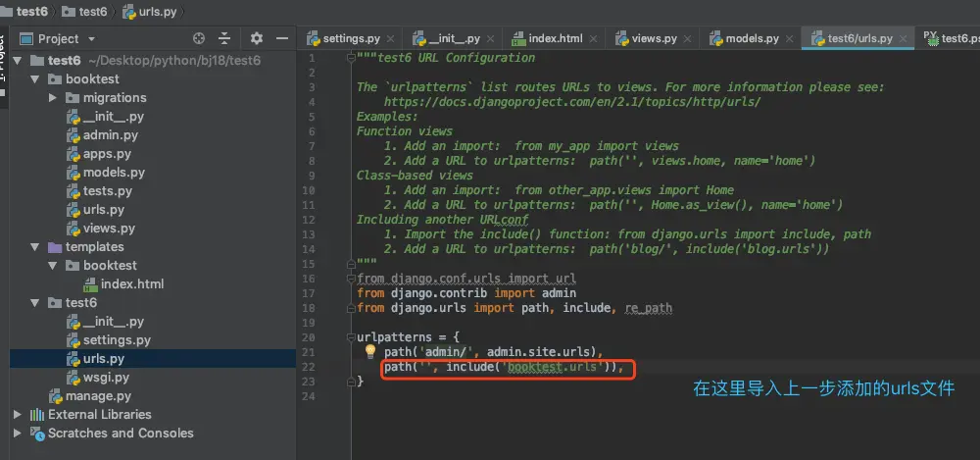980x460 pixels.
Task: Collapse the test6 root folder
Action: pyautogui.click(x=18, y=61)
